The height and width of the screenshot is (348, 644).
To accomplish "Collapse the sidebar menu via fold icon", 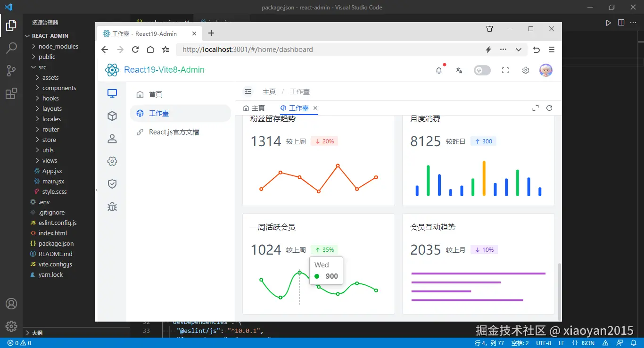I will 248,91.
